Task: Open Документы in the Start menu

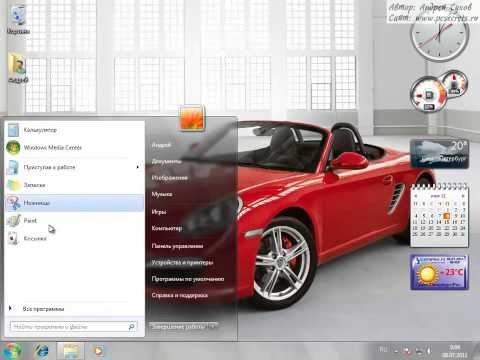Action: 167,161
